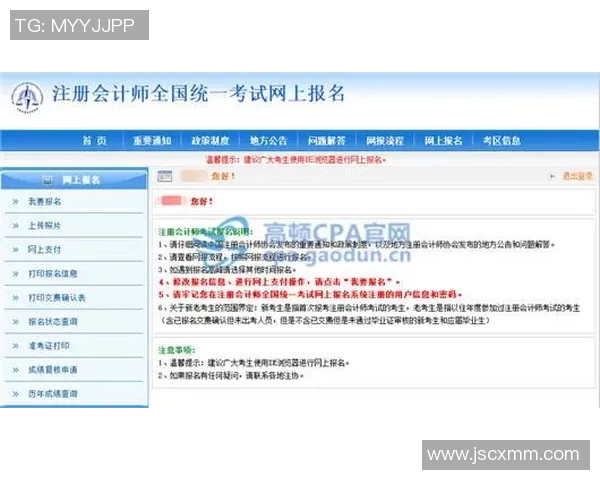Click instruction line 3 about 报名高峰
600x480 pixels.
pos(227,269)
